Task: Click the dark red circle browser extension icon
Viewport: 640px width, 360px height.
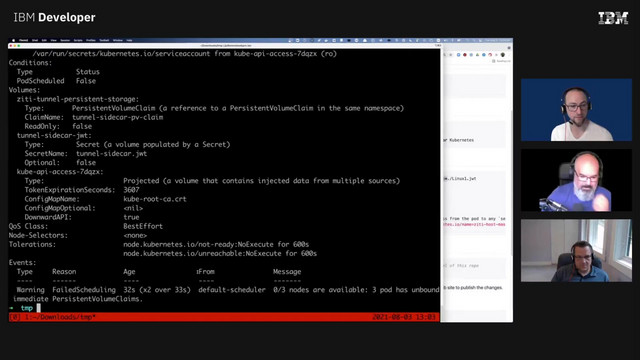Action: pos(464,55)
